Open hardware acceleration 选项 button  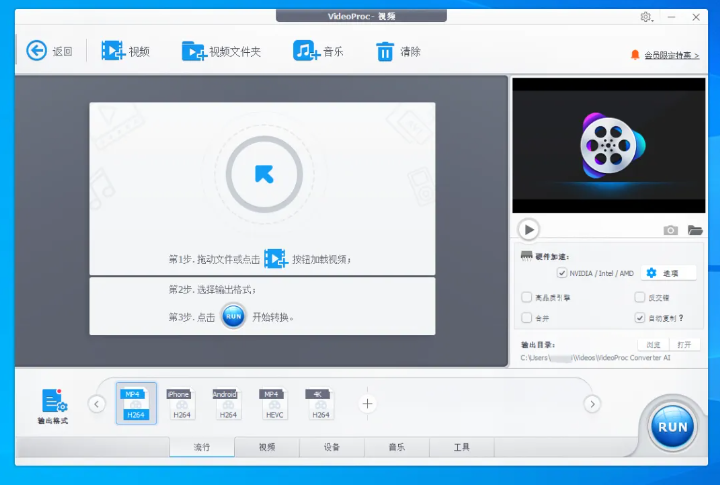point(668,273)
